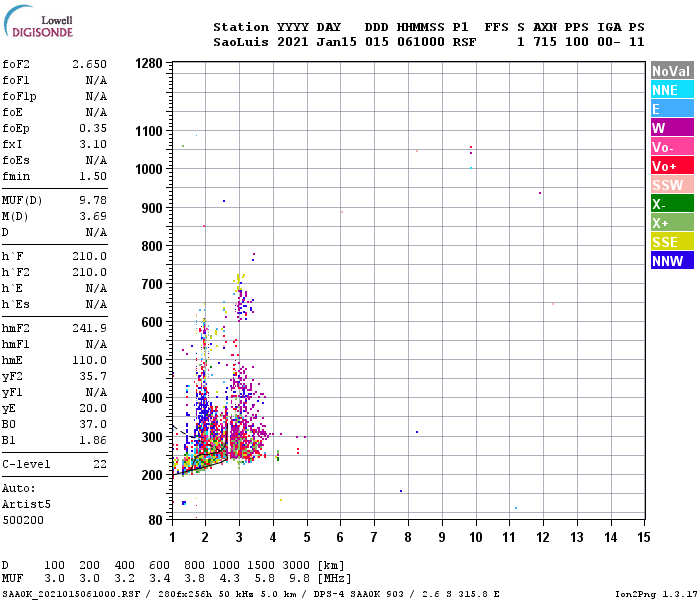Screen dimensions: 700x600
Task: Click the 80 y-axis label
Action: click(x=155, y=520)
